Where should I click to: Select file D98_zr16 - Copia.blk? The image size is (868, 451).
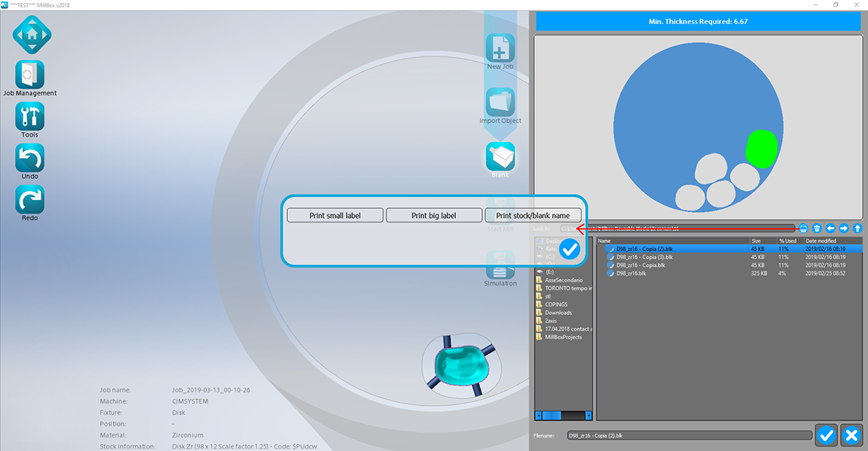[x=730, y=265]
